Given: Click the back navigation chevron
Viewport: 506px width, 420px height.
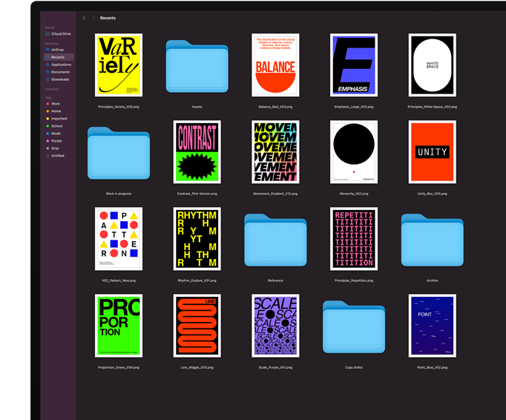Looking at the screenshot, I should coord(84,18).
